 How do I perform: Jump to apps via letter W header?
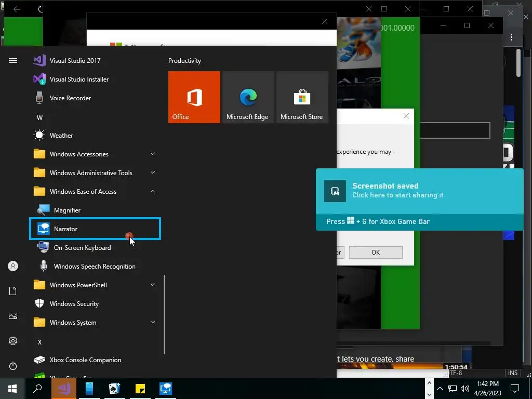(x=39, y=118)
